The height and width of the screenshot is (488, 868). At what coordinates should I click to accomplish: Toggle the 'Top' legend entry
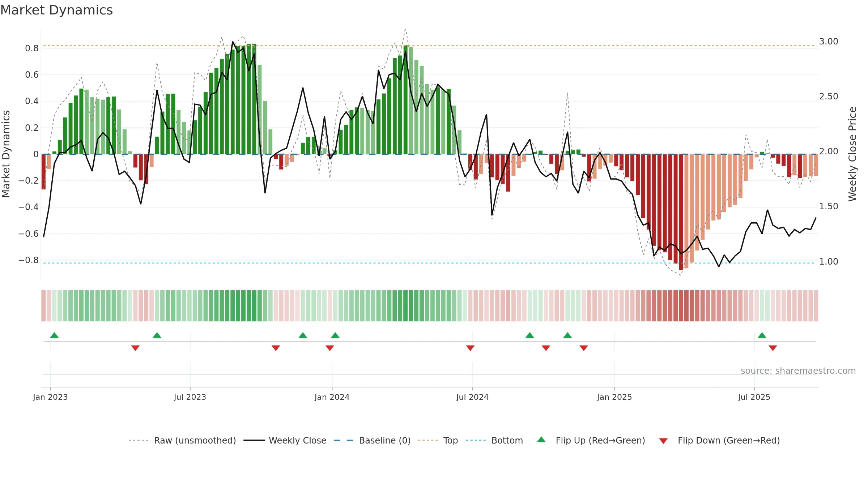(451, 440)
